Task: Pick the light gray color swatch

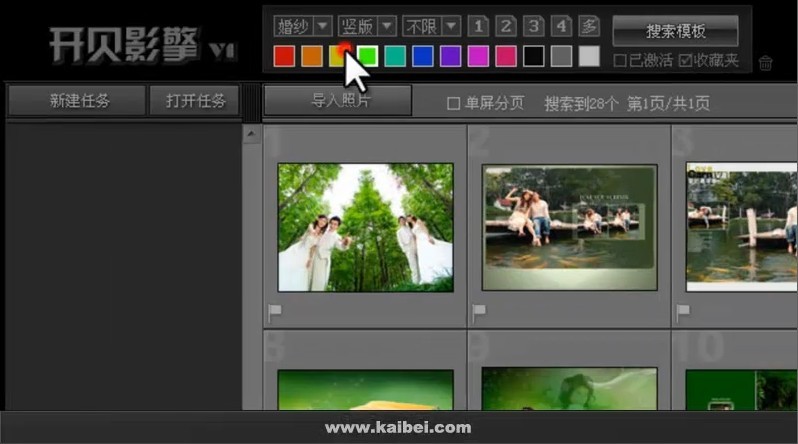Action: coord(589,56)
